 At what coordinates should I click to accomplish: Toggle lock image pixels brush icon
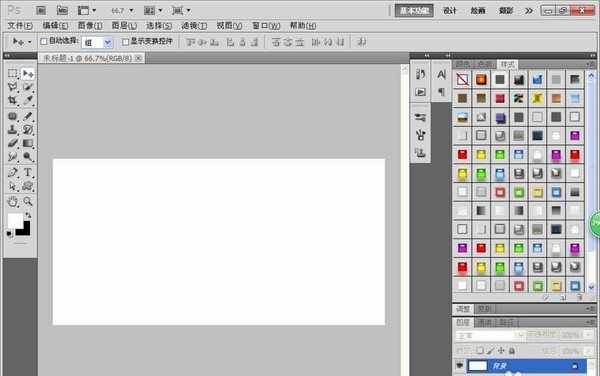pyautogui.click(x=491, y=350)
